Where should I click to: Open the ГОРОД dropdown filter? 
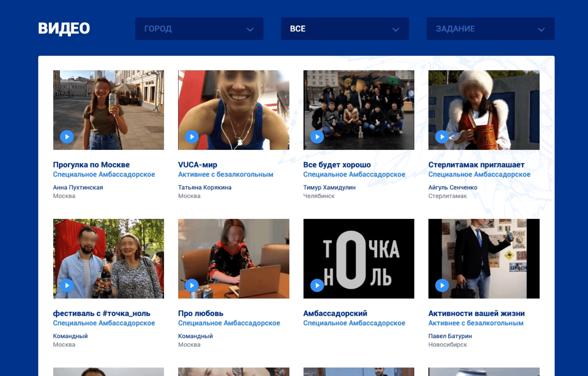199,29
